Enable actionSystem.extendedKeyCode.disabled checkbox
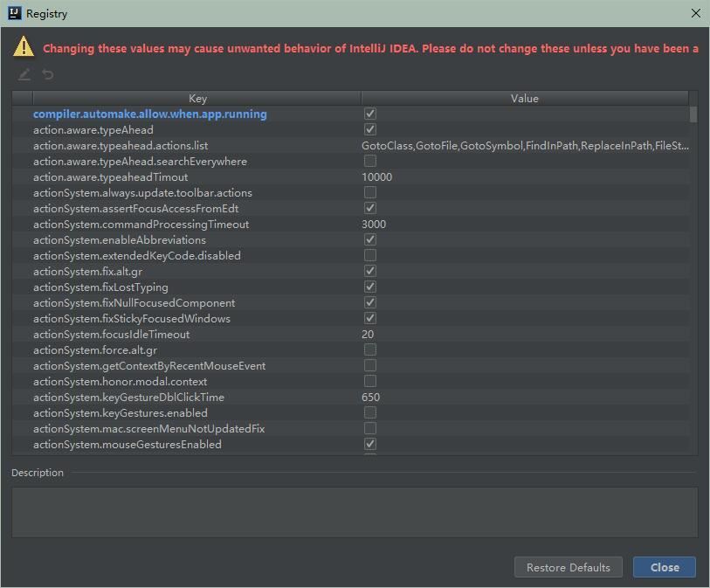The width and height of the screenshot is (710, 588). pyautogui.click(x=369, y=255)
